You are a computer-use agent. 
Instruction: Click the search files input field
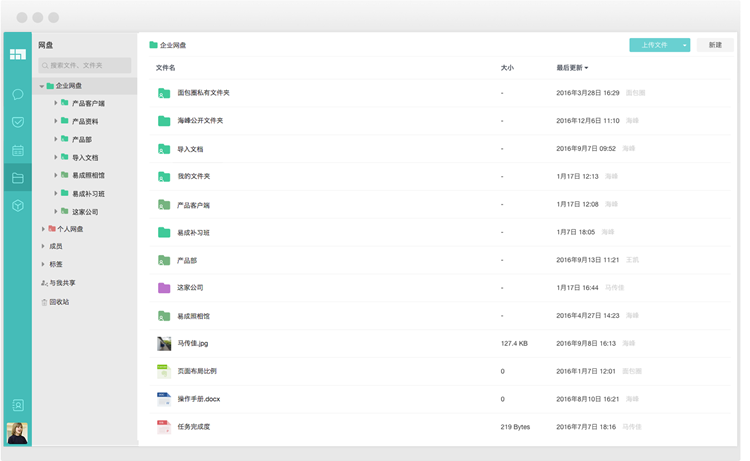point(85,66)
